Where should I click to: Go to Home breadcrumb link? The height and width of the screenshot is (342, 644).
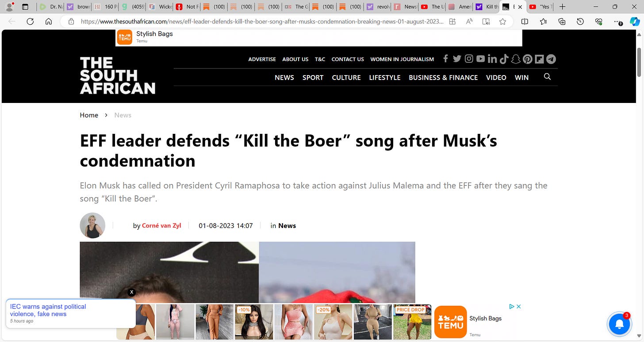click(89, 115)
